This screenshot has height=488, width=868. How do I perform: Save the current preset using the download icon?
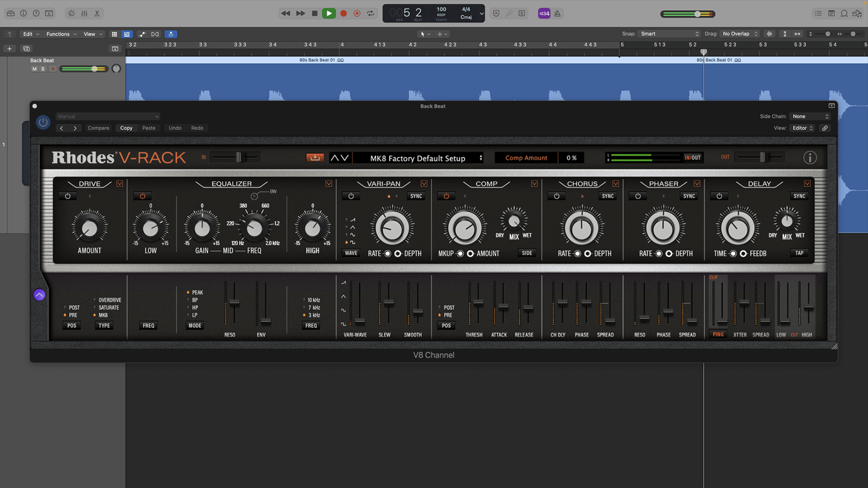(x=315, y=158)
